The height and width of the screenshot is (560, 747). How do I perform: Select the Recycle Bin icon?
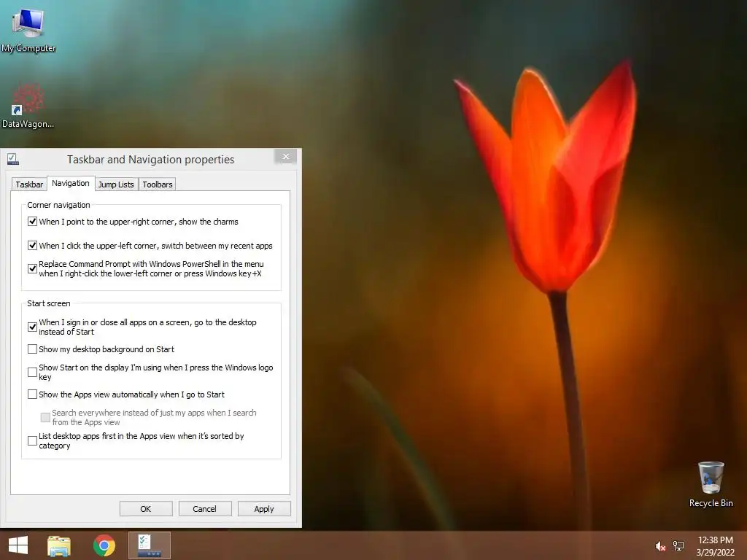pyautogui.click(x=711, y=484)
